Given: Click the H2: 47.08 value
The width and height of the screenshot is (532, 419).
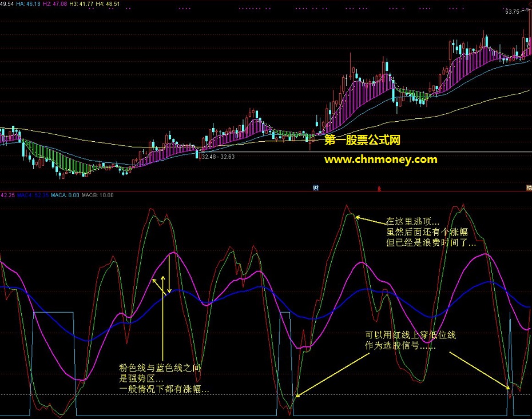Looking at the screenshot, I should (x=54, y=4).
